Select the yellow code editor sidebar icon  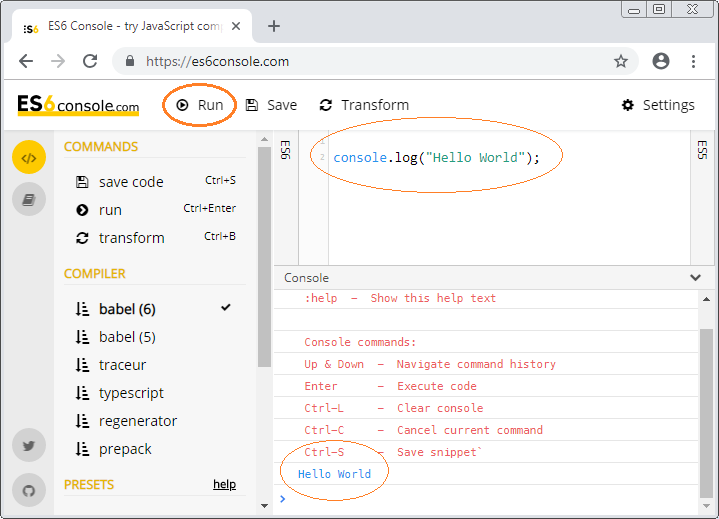[29, 157]
